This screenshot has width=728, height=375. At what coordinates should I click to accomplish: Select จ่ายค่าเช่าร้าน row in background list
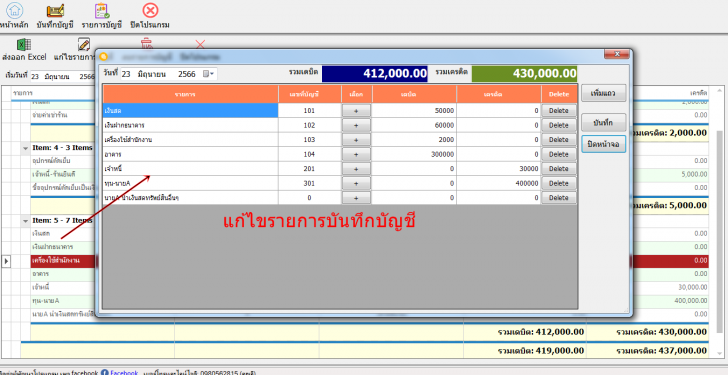(63, 115)
